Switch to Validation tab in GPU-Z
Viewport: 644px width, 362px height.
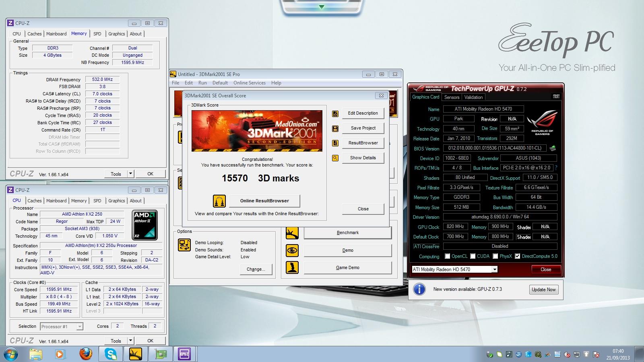point(473,97)
